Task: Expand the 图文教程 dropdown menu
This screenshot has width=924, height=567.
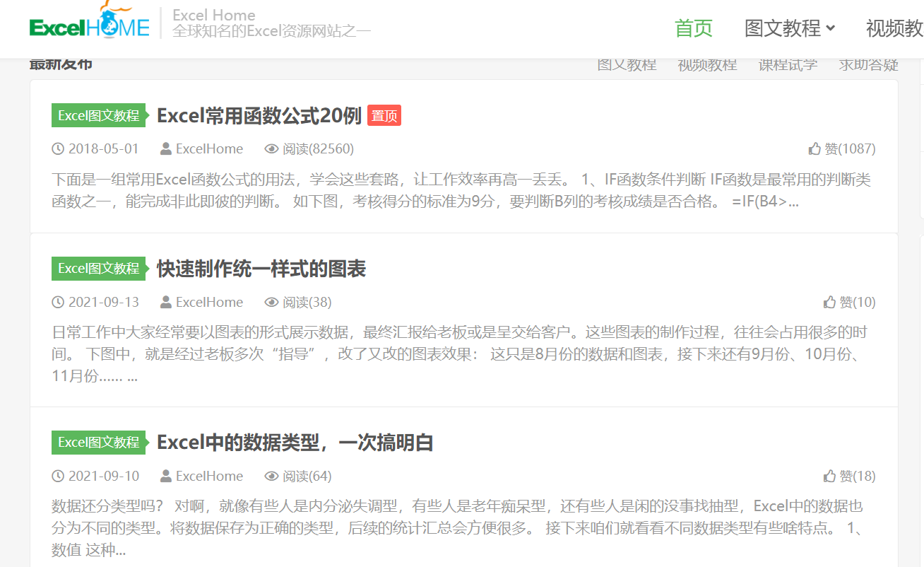Action: 790,28
